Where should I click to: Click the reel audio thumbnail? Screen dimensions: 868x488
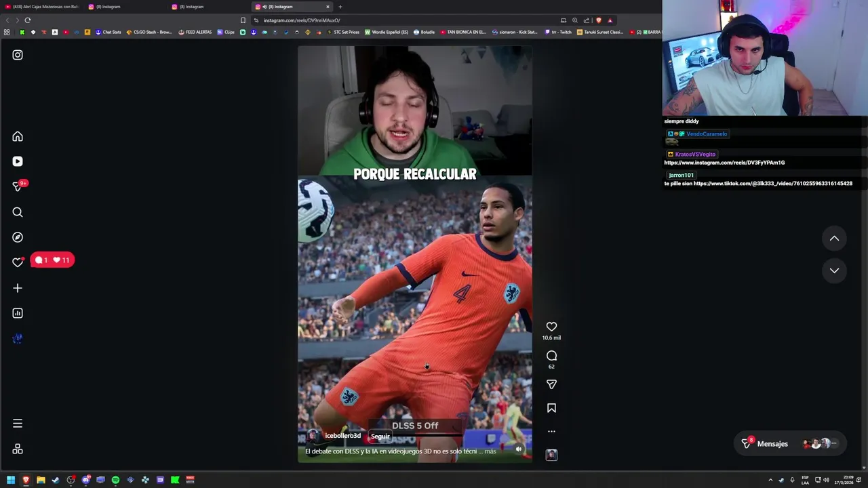pyautogui.click(x=551, y=455)
